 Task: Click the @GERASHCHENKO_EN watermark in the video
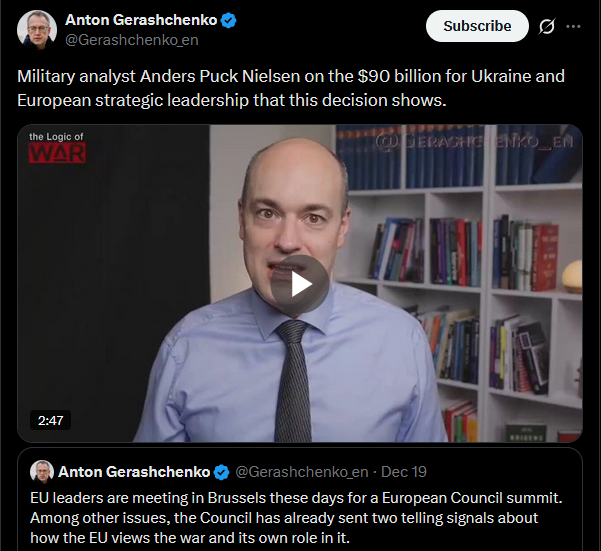click(x=474, y=142)
